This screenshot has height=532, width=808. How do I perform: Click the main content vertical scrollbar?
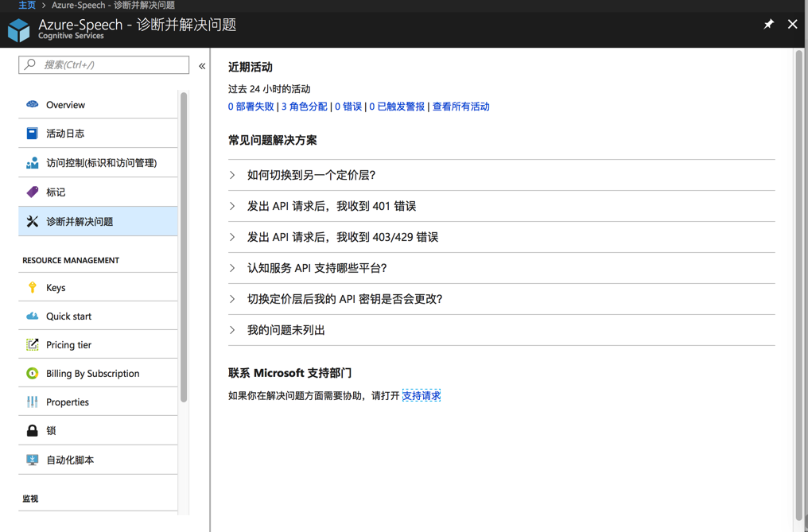tap(799, 284)
